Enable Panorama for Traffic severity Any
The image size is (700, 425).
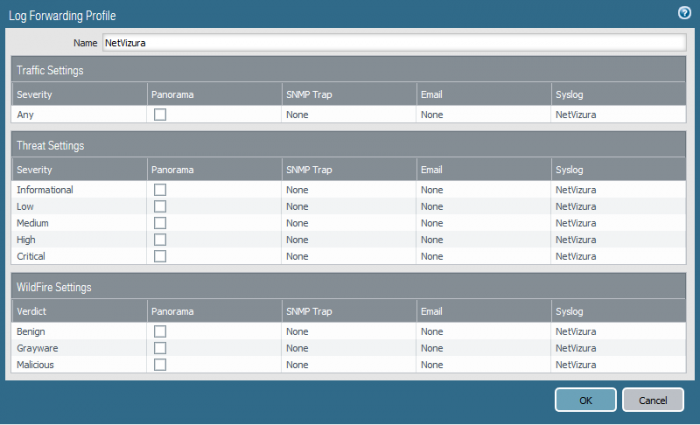click(160, 115)
